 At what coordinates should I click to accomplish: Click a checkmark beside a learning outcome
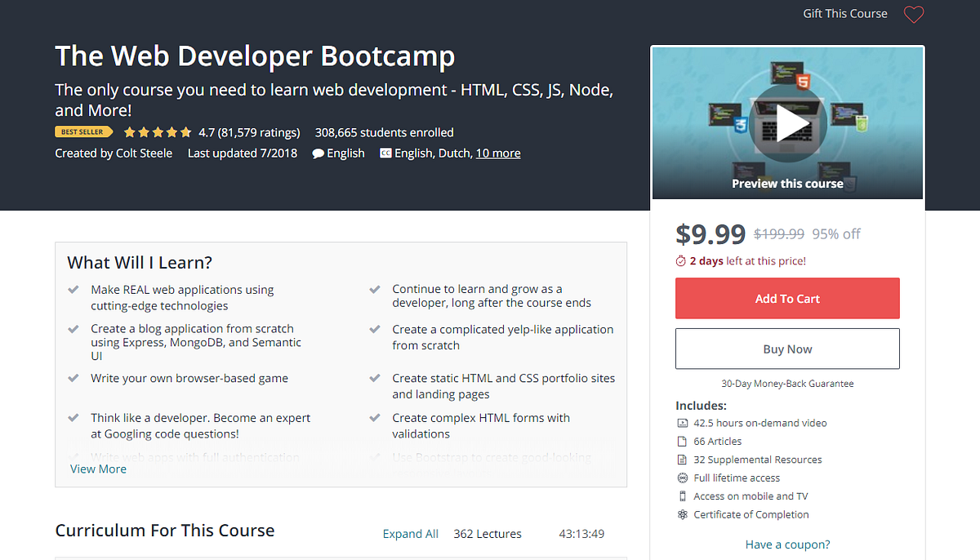click(x=73, y=289)
